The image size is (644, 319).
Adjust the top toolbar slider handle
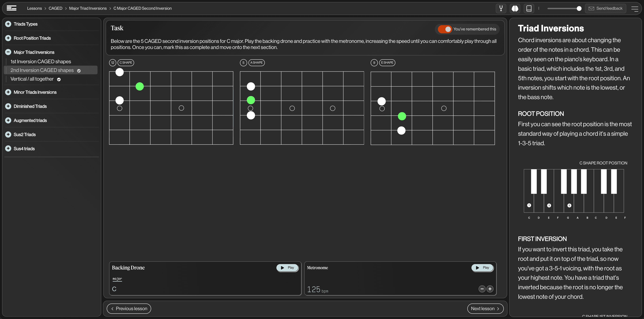click(x=579, y=9)
